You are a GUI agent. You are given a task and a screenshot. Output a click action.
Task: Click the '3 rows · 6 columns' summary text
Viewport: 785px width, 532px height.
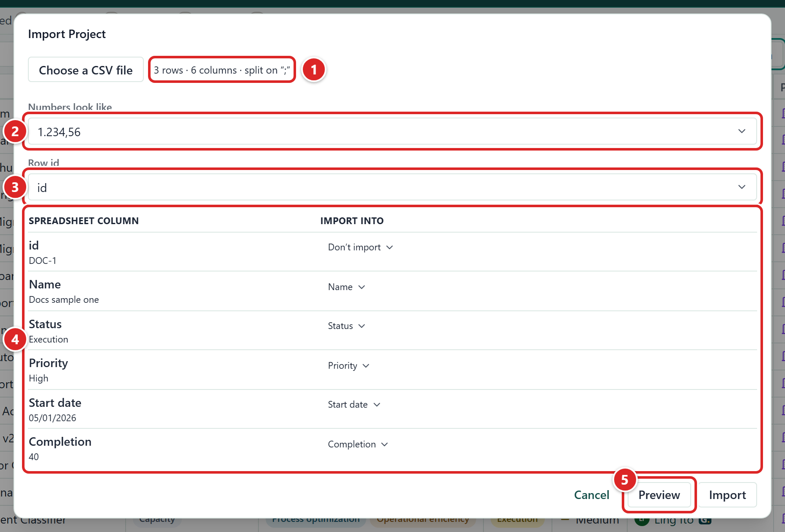195,70
